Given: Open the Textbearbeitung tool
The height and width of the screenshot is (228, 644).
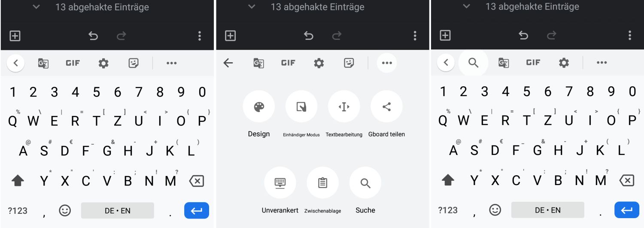Looking at the screenshot, I should tap(344, 106).
